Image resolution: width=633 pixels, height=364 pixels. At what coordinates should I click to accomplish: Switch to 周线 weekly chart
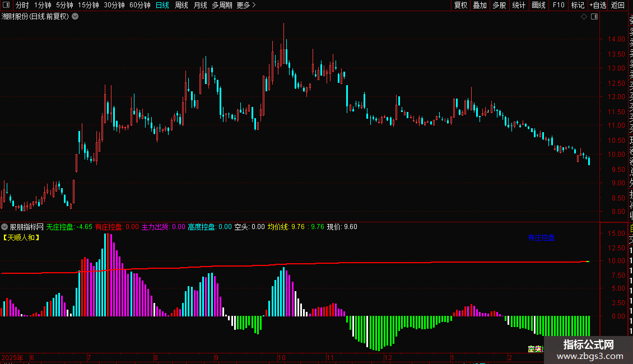(181, 5)
